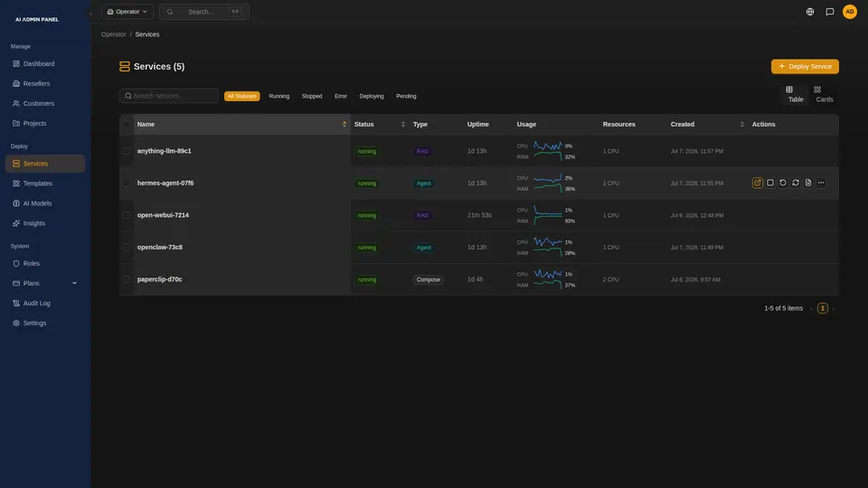
Task: Filter services by Error
Action: 341,97
